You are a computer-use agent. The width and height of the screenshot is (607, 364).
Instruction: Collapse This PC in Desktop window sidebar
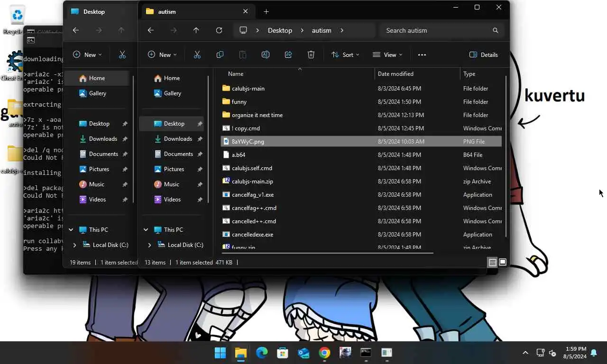coord(71,230)
